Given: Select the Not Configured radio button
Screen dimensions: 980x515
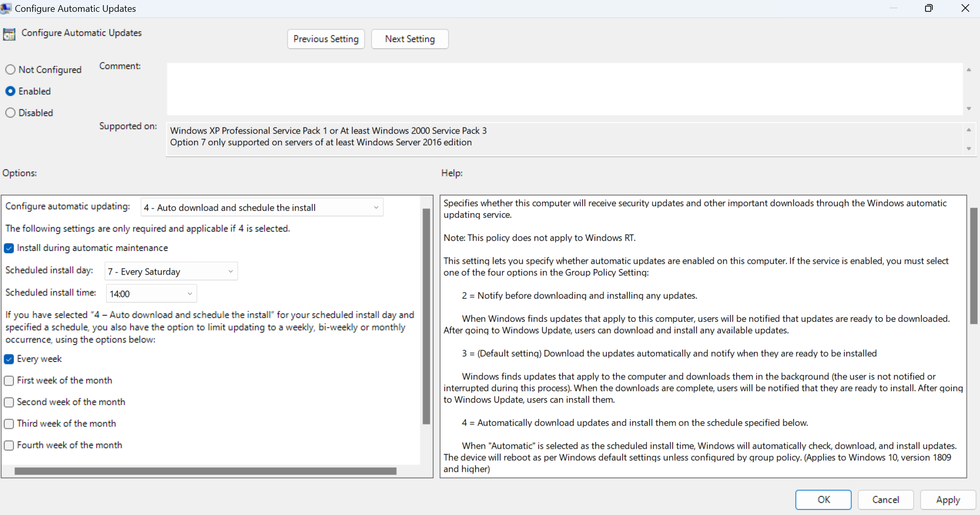Looking at the screenshot, I should 10,69.
